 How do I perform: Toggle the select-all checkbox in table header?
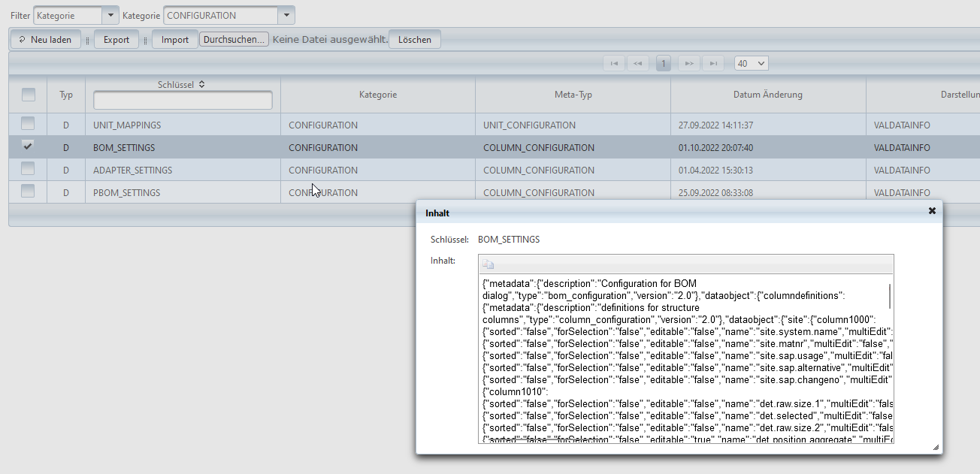(x=28, y=95)
